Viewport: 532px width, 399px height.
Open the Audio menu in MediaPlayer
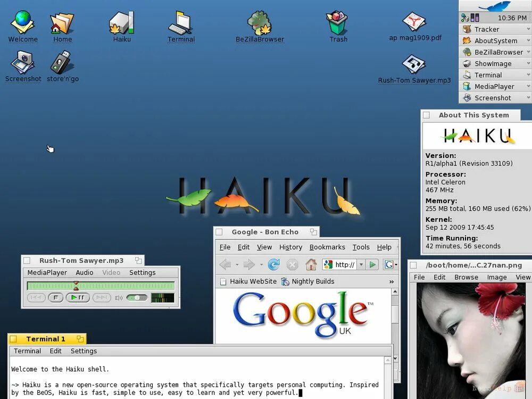[85, 272]
